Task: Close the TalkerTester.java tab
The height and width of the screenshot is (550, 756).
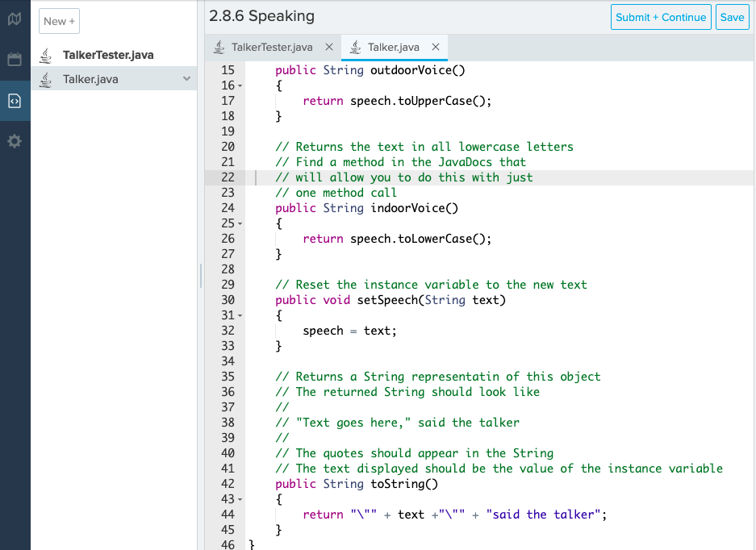Action: [328, 47]
